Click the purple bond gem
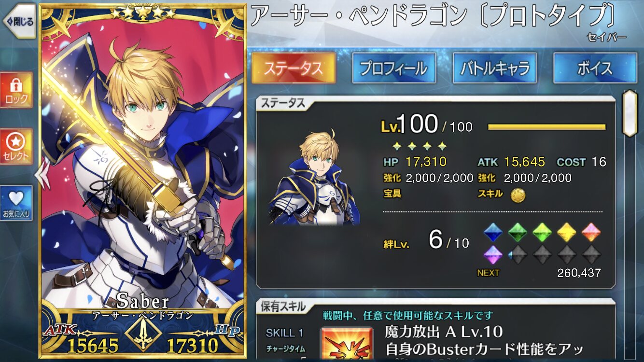644x362 pixels. (493, 254)
